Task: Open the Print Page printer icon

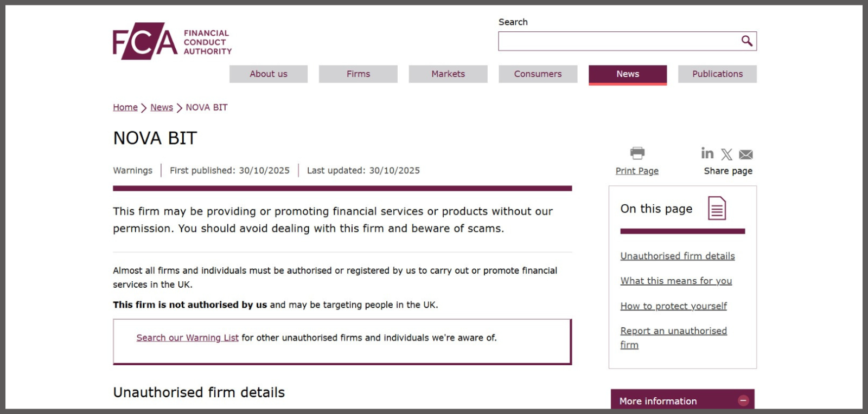Action: click(x=636, y=153)
